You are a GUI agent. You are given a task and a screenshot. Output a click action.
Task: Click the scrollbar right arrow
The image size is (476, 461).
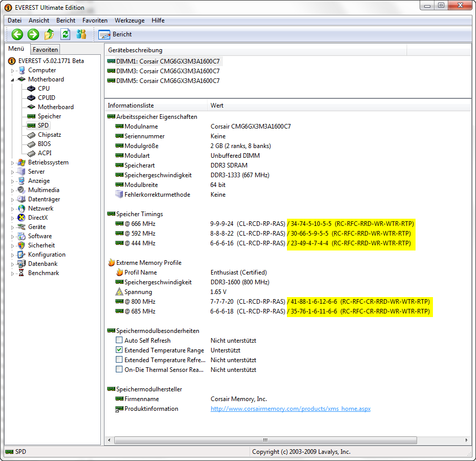tap(467, 440)
